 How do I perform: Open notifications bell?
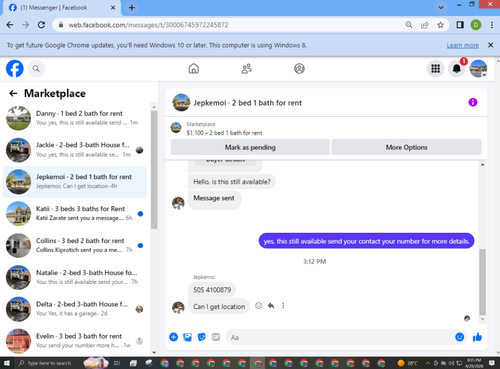(457, 69)
